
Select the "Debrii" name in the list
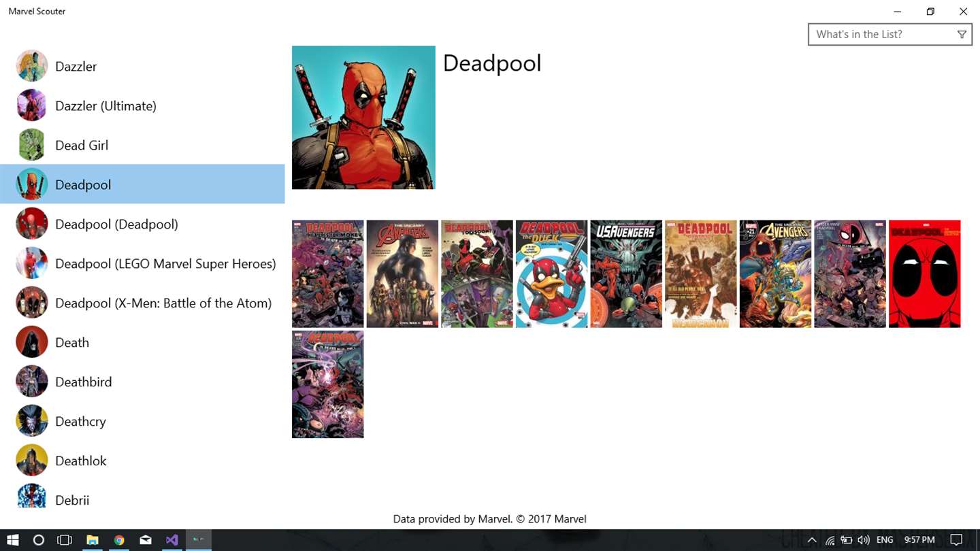point(72,501)
